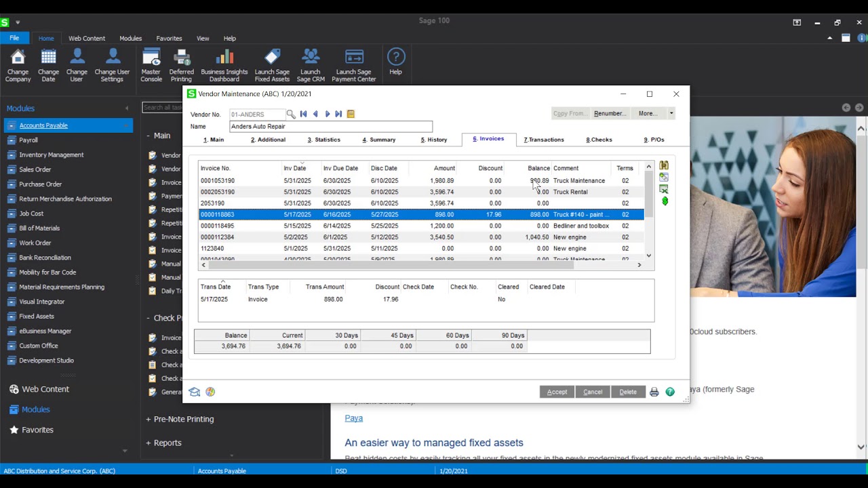The width and height of the screenshot is (868, 488).
Task: Sort by the Inv Due Date column header
Action: [x=340, y=168]
